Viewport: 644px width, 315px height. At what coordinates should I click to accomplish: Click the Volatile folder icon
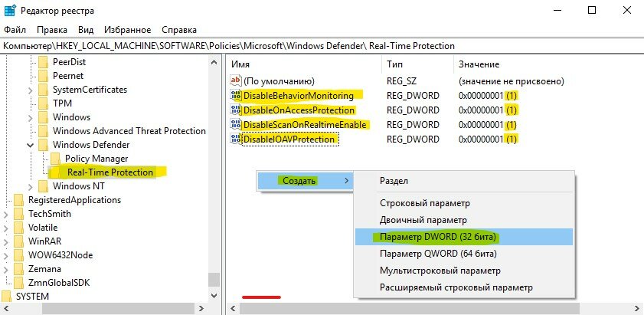[x=18, y=228]
